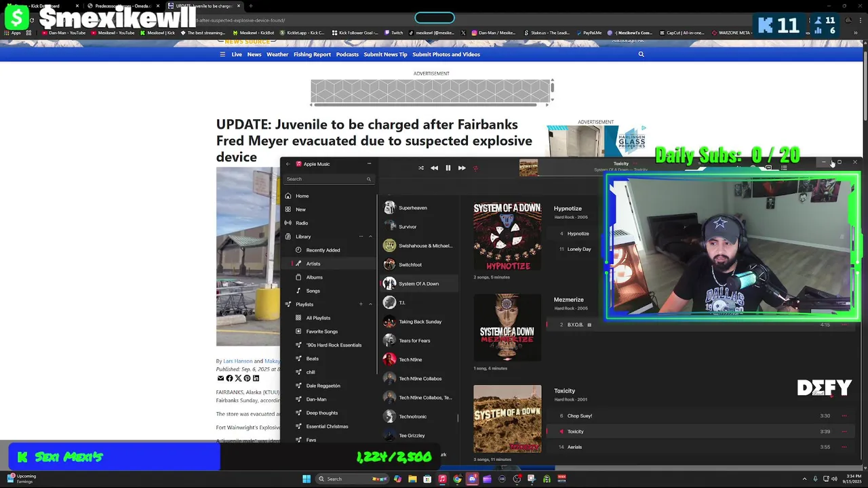The width and height of the screenshot is (868, 488).
Task: Click Submit News Tip link
Action: [x=385, y=54]
